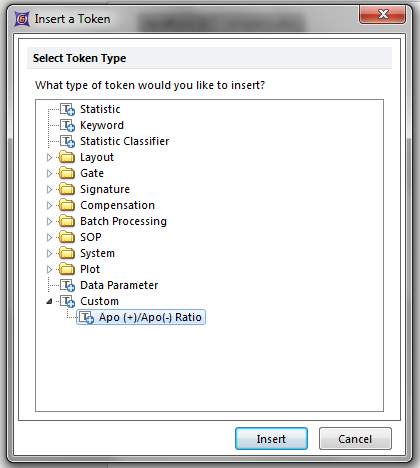The height and width of the screenshot is (468, 420).
Task: Close the Insert a Token dialog
Action: [x=383, y=14]
